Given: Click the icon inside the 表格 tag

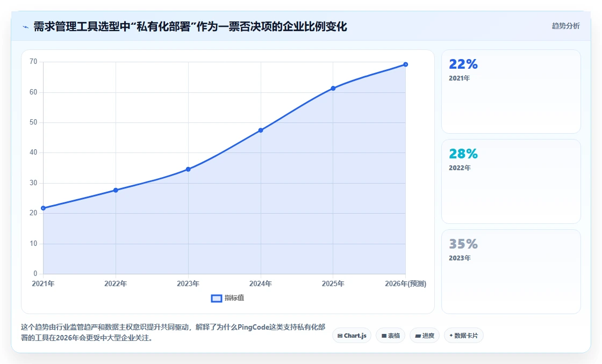Looking at the screenshot, I should coord(384,336).
